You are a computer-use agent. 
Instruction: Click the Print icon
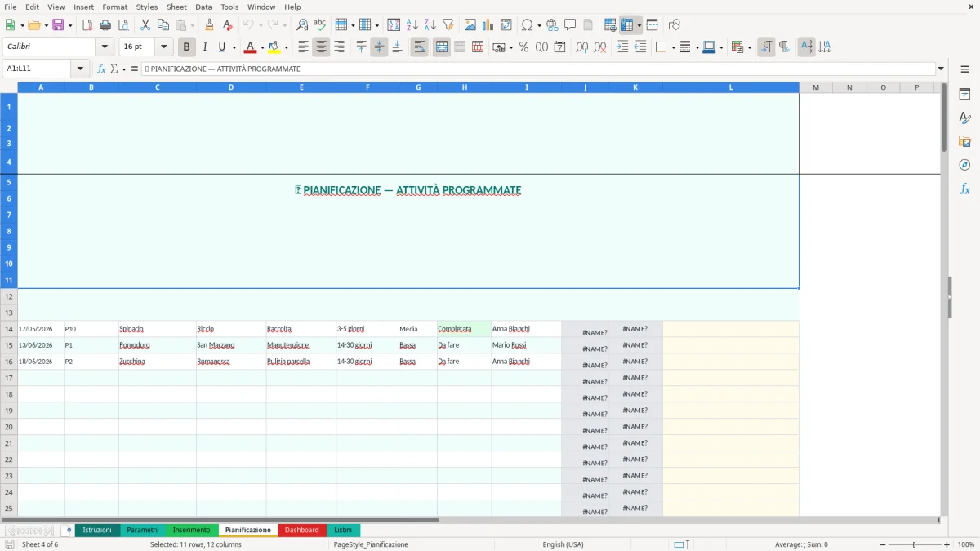click(105, 24)
